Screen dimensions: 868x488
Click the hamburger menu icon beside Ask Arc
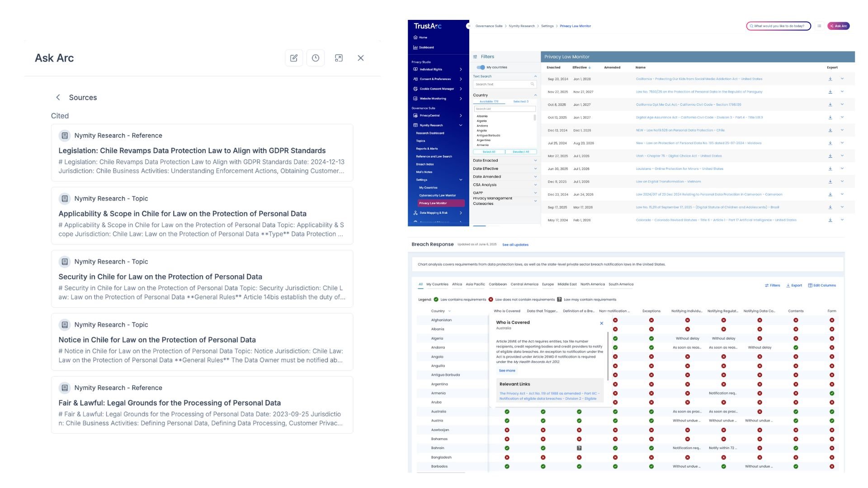819,26
